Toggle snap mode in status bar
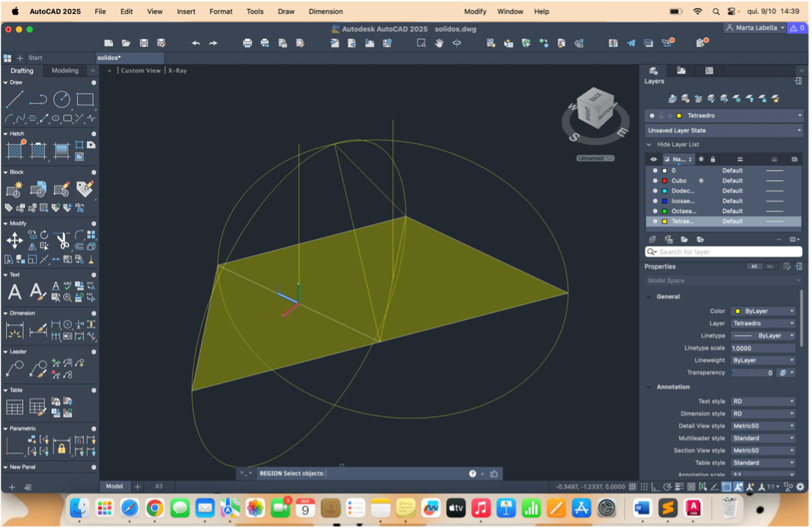This screenshot has width=812, height=529. coord(644,488)
